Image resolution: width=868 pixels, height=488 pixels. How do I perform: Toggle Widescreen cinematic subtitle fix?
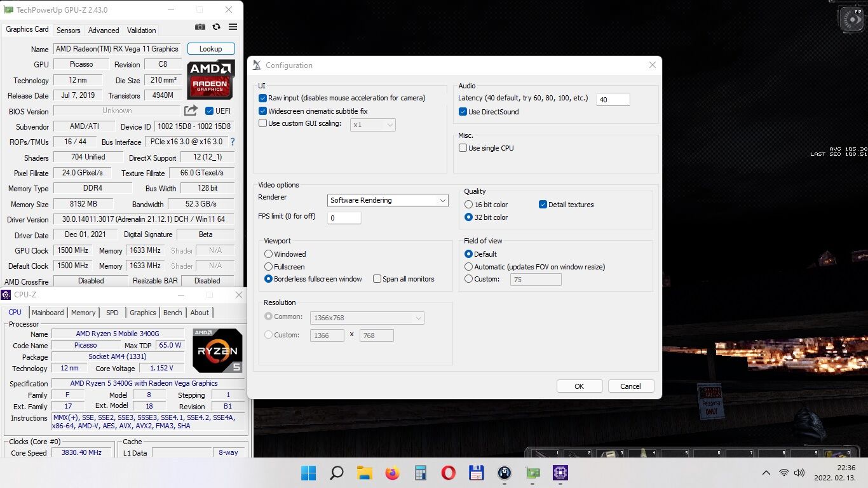tap(262, 111)
